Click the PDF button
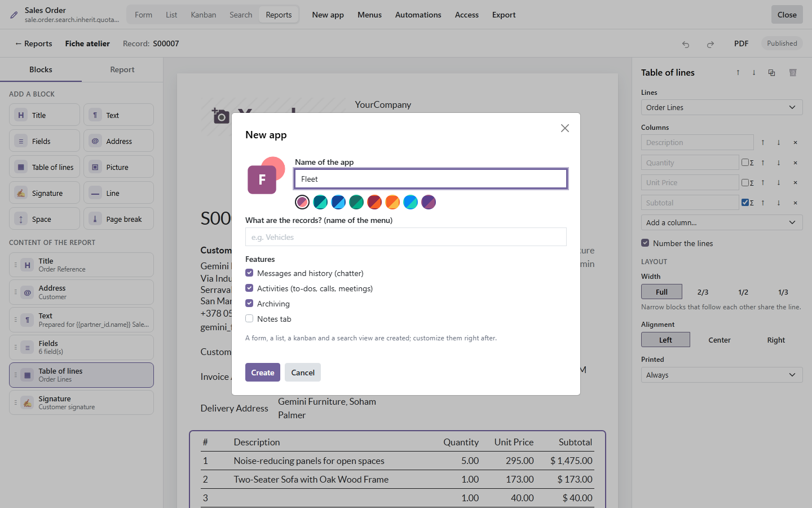Screen dimensions: 812x508 (742, 43)
